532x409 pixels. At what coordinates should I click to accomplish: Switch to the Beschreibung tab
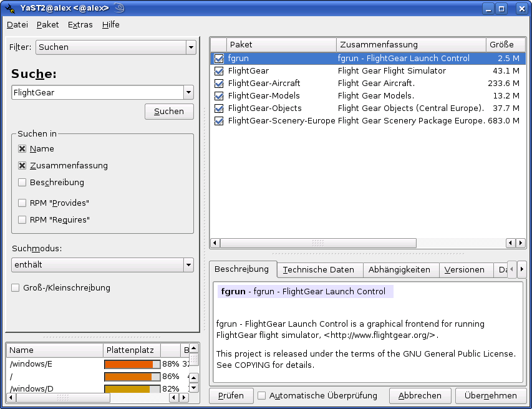[x=242, y=269]
